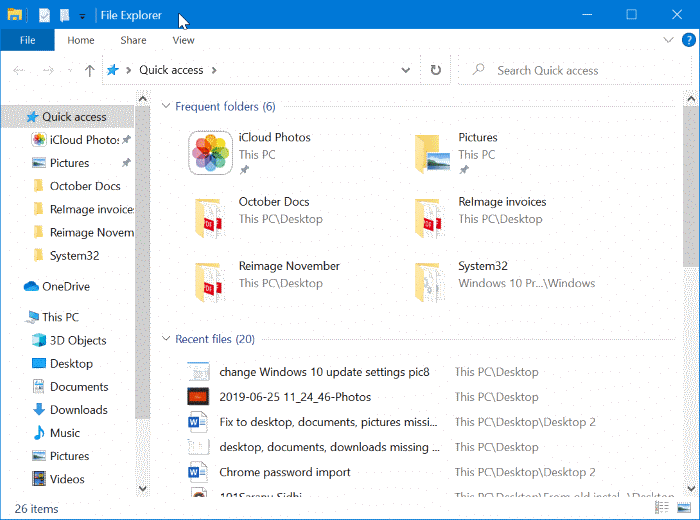Viewport: 700px width, 520px height.
Task: Open Downloads under This PC
Action: coord(71,410)
